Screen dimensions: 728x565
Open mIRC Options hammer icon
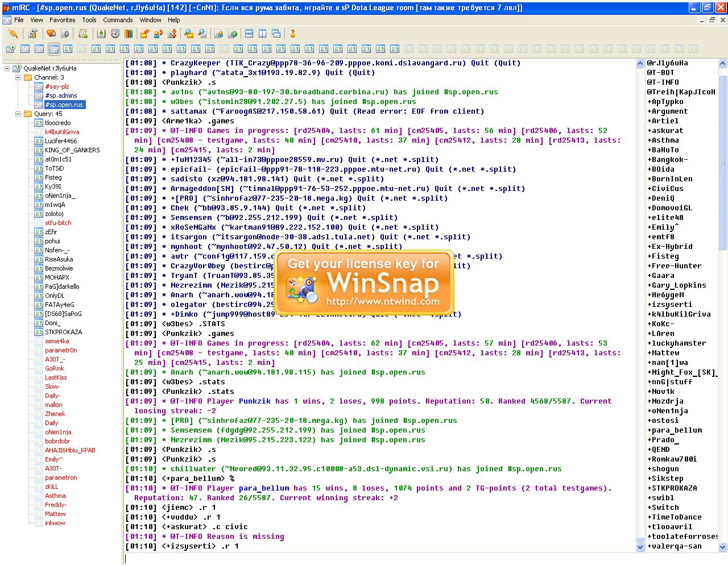pyautogui.click(x=33, y=34)
